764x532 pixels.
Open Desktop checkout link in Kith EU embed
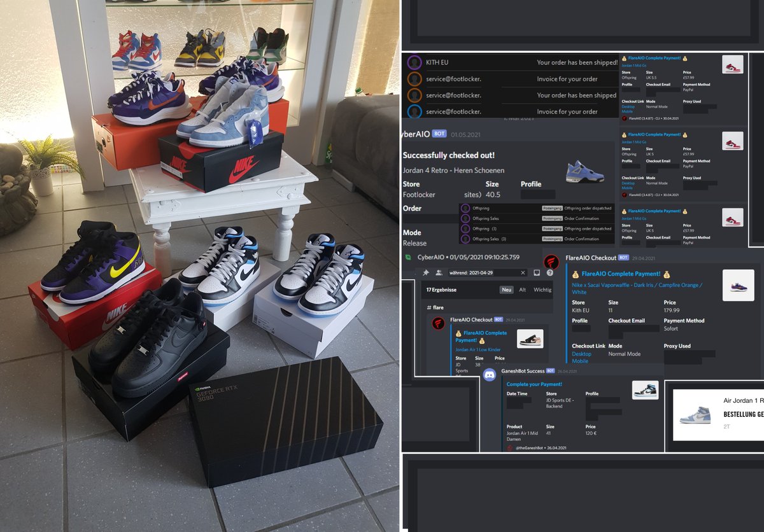pyautogui.click(x=581, y=354)
